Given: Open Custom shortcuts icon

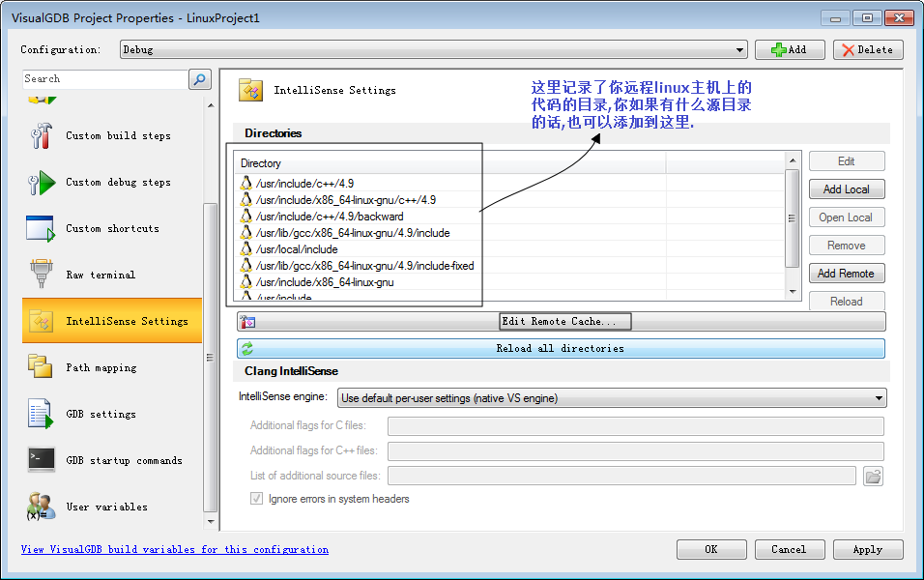Looking at the screenshot, I should (41, 228).
